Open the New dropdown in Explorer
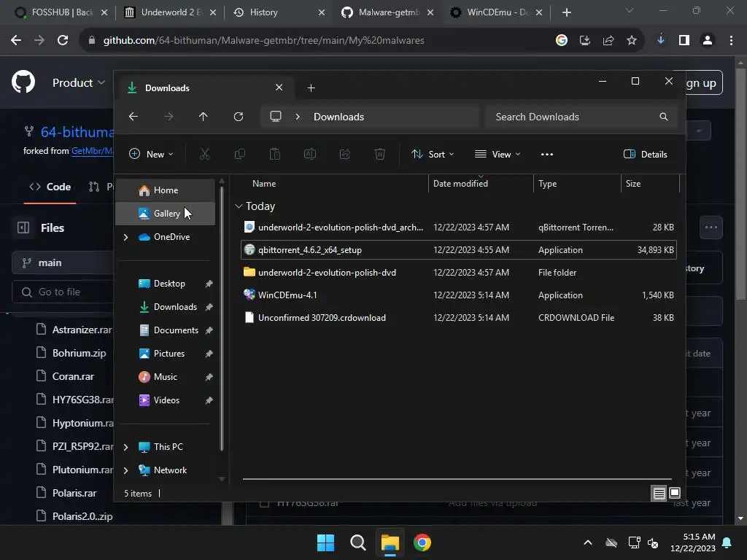Viewport: 747px width, 560px height. (151, 154)
